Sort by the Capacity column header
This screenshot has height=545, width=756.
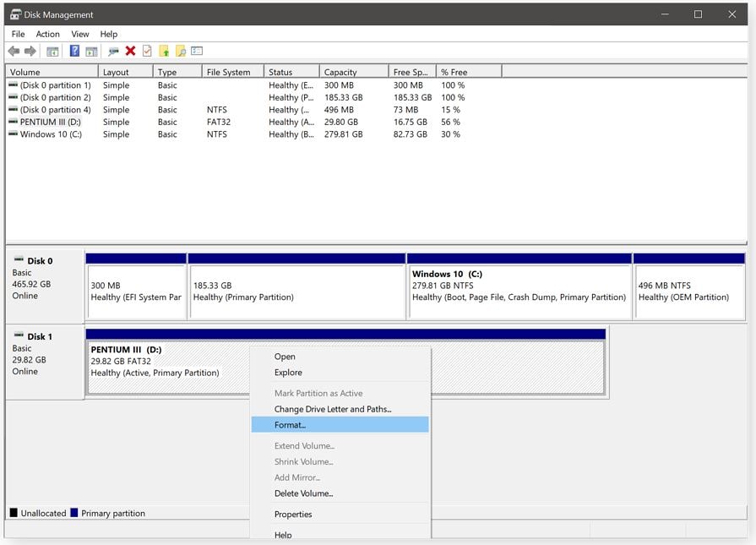coord(354,72)
